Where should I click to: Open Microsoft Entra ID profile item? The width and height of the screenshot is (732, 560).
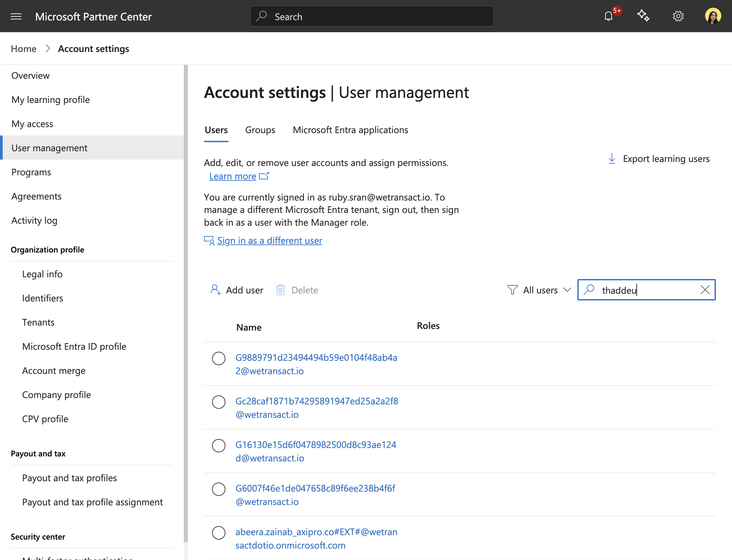(74, 346)
